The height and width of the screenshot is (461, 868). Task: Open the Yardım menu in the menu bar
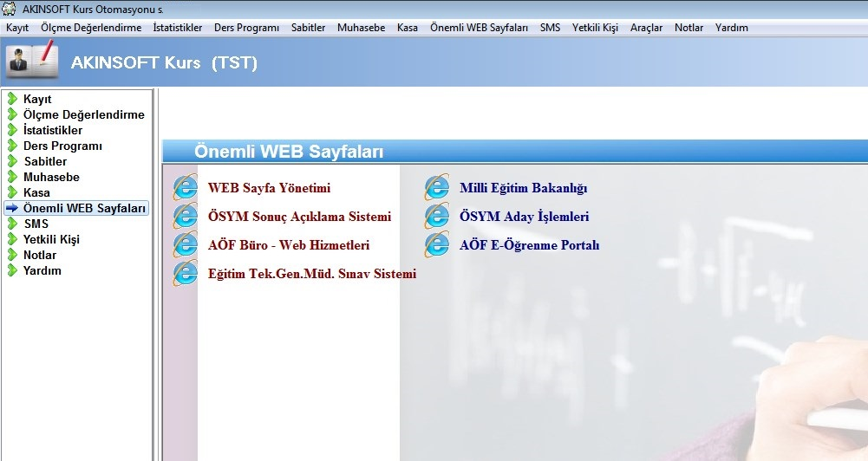tap(732, 28)
